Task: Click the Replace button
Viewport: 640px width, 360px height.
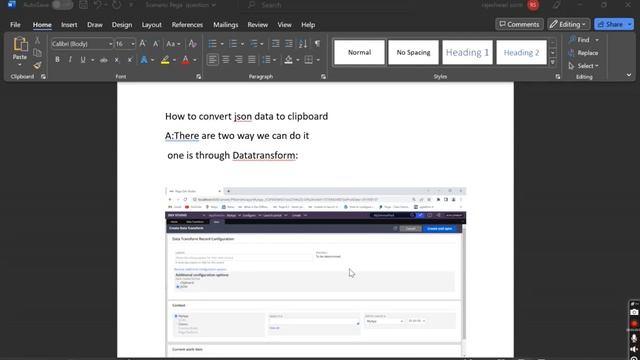Action: [x=583, y=53]
